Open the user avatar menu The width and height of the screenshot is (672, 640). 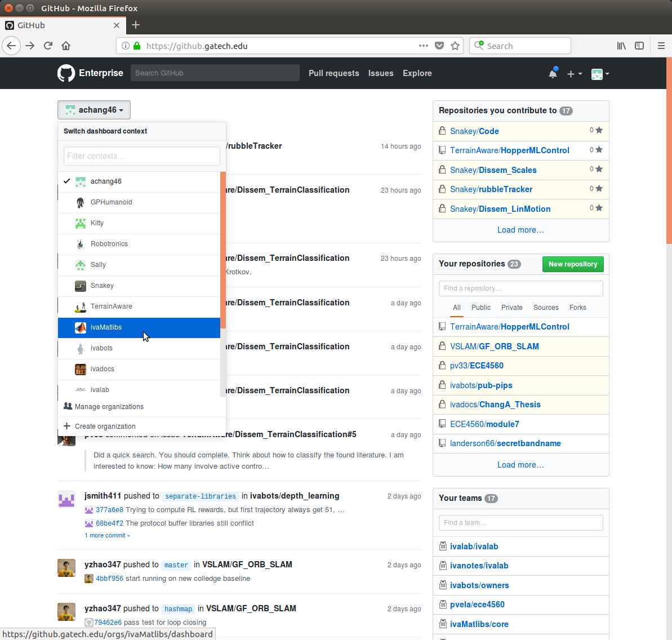point(600,74)
